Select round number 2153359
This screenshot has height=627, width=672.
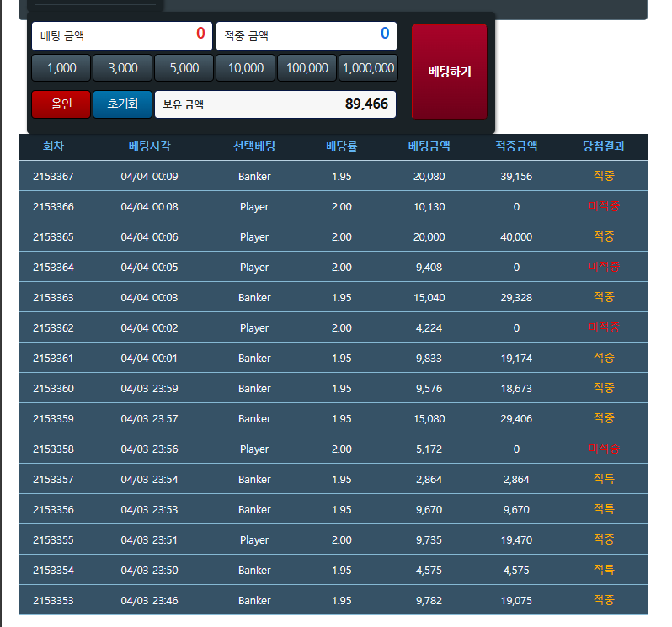[53, 419]
